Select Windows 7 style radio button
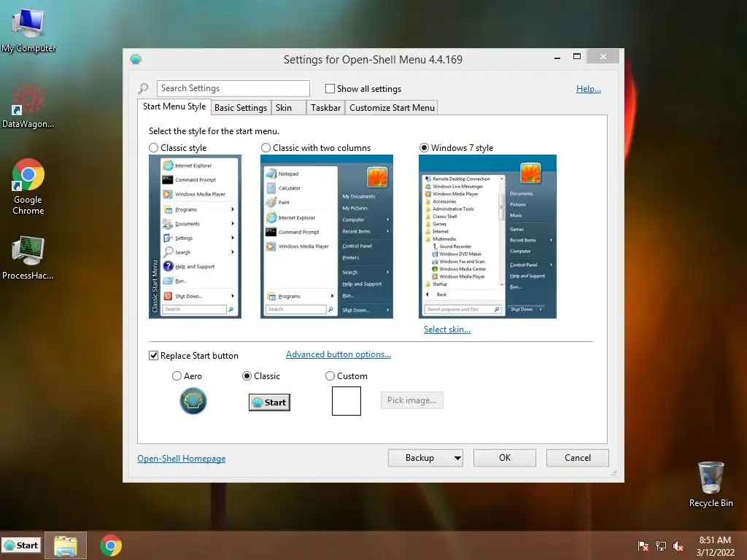The width and height of the screenshot is (747, 560). point(424,148)
